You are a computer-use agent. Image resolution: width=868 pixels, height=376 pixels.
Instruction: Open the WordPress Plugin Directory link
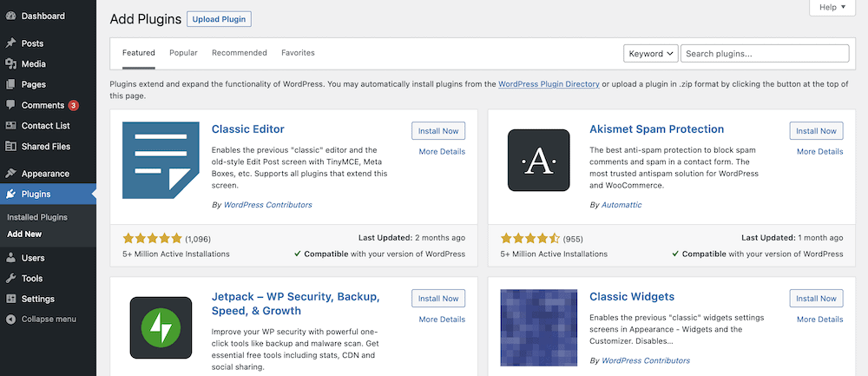click(549, 84)
